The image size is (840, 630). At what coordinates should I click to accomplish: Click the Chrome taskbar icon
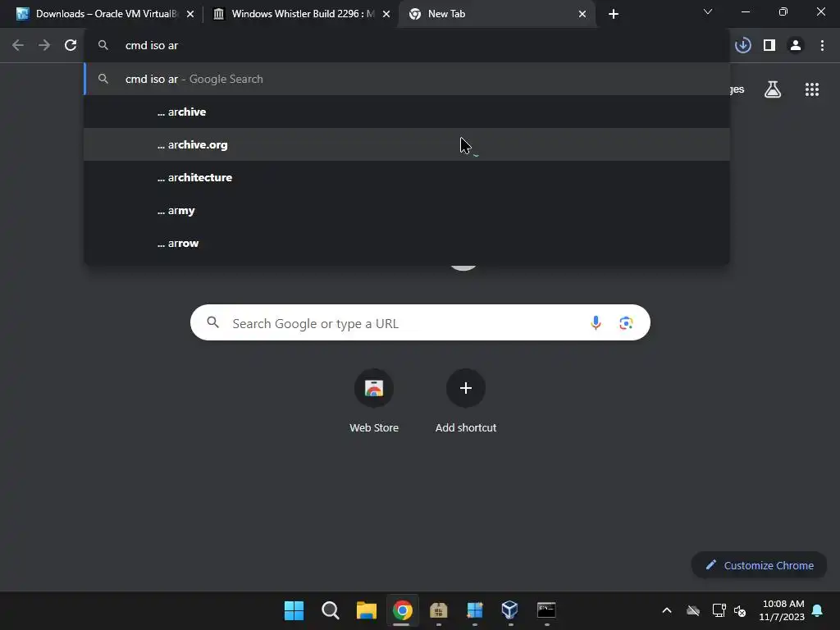pos(402,610)
